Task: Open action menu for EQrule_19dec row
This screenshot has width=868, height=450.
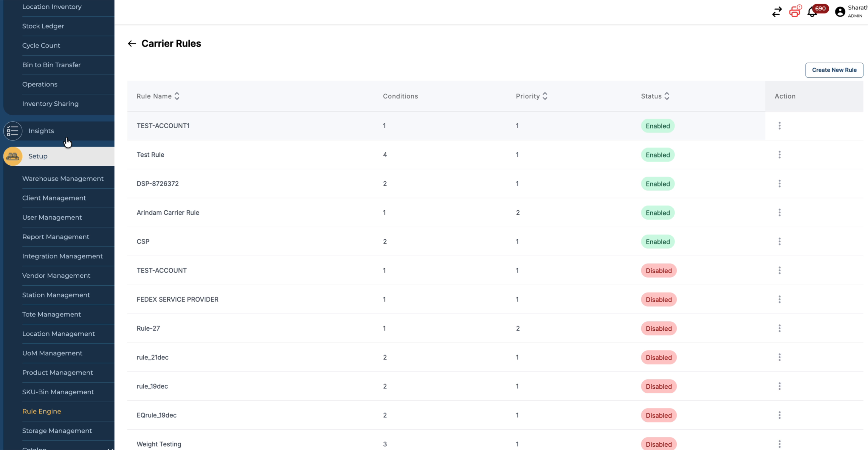Action: point(779,415)
